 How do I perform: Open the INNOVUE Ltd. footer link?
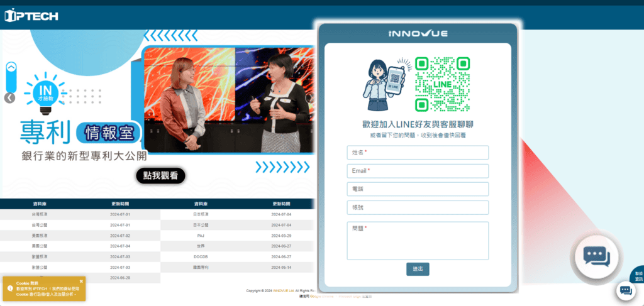click(x=283, y=291)
